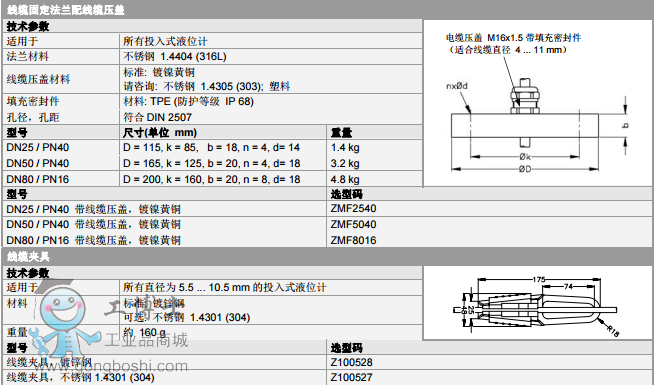Click the DN25 / PN40 dimensions row
The height and width of the screenshot is (385, 654).
tap(213, 147)
